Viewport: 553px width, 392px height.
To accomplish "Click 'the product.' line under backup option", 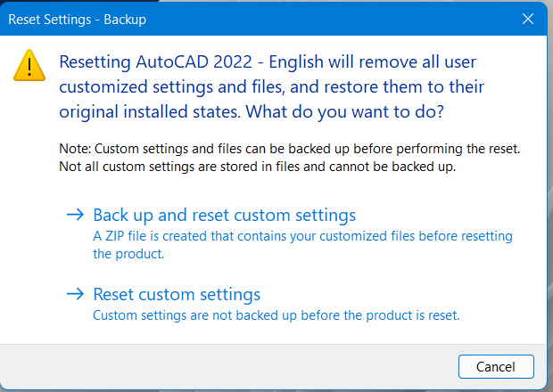I will coord(128,254).
